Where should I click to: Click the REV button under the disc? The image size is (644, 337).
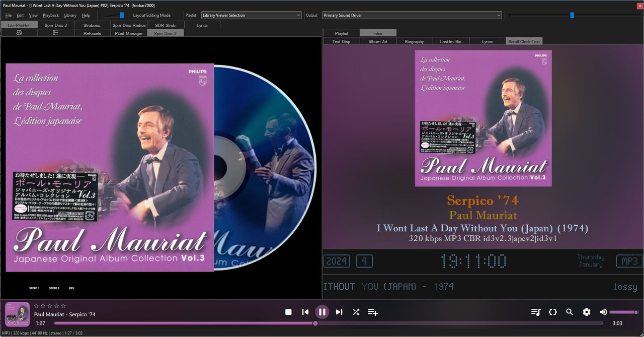[71, 288]
